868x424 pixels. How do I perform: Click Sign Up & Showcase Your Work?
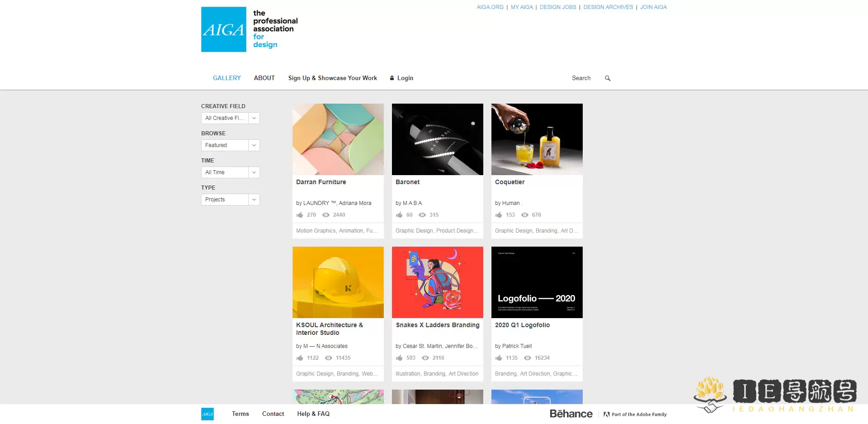coord(332,78)
